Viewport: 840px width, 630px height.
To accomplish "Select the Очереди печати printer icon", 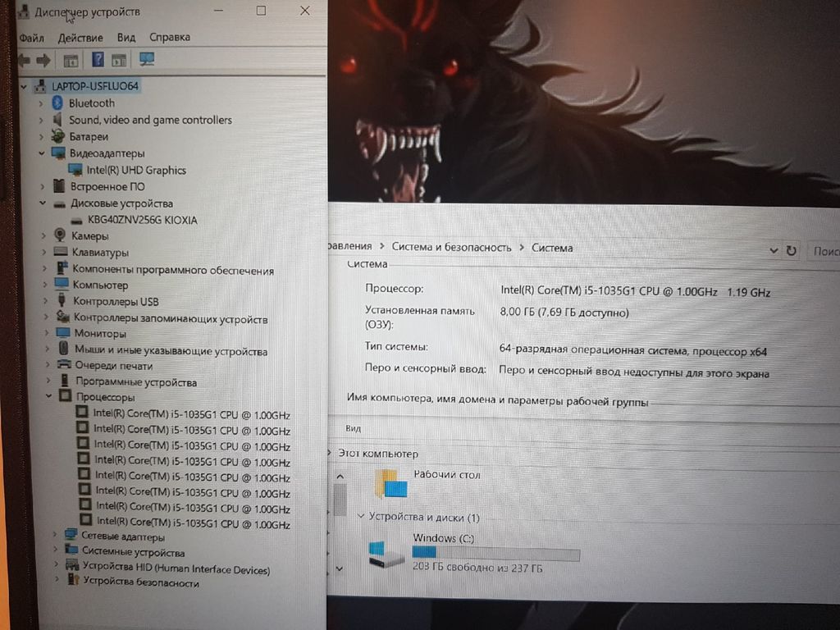I will coord(64,365).
